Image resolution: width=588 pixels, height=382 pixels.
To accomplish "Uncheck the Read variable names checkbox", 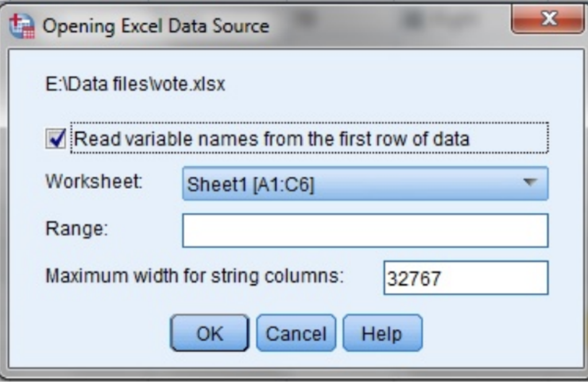I will (x=56, y=139).
